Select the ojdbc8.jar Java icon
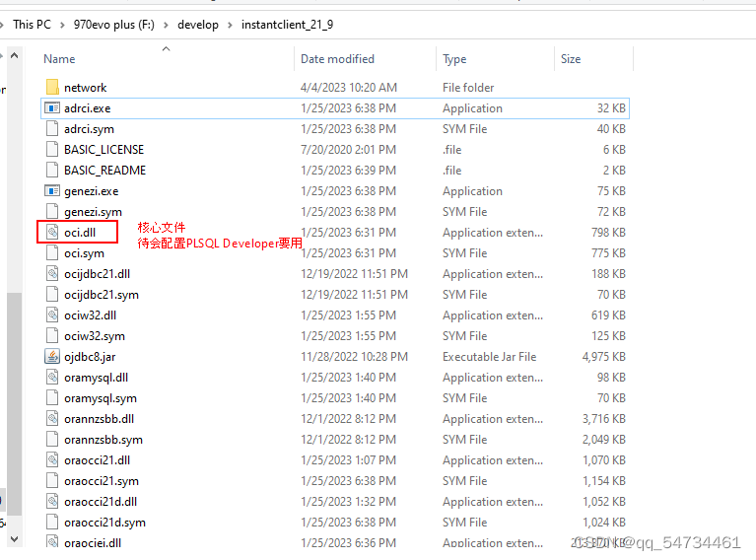 [x=52, y=357]
